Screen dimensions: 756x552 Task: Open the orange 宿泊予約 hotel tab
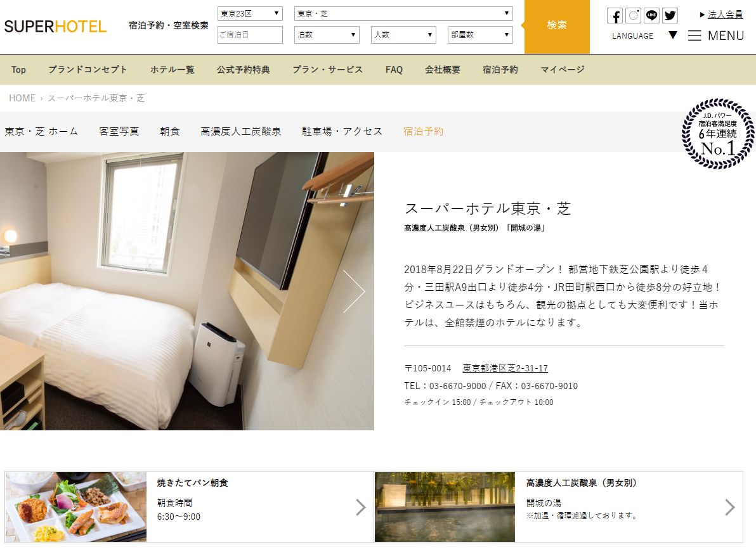[423, 131]
